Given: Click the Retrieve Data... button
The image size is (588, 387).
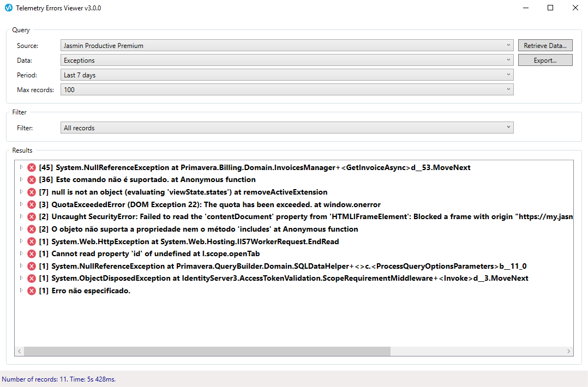Looking at the screenshot, I should pos(545,45).
